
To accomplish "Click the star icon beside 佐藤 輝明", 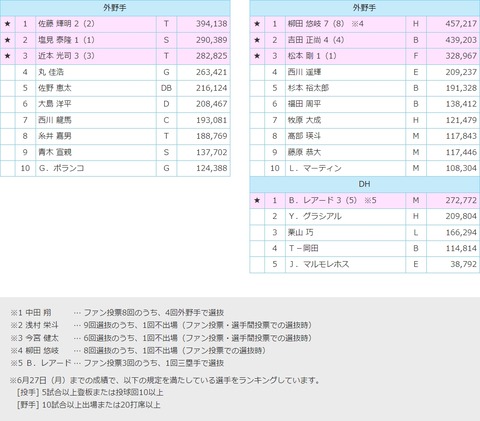I will (8, 24).
